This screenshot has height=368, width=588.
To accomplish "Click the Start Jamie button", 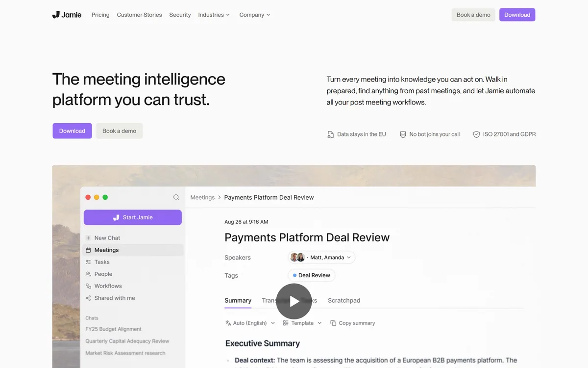I will [x=133, y=217].
